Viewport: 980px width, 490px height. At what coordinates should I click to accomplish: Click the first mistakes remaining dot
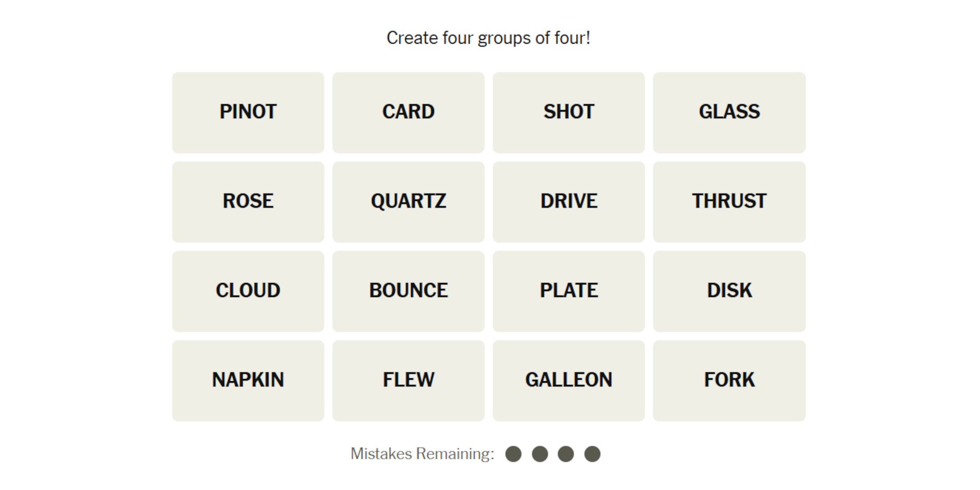coord(513,454)
